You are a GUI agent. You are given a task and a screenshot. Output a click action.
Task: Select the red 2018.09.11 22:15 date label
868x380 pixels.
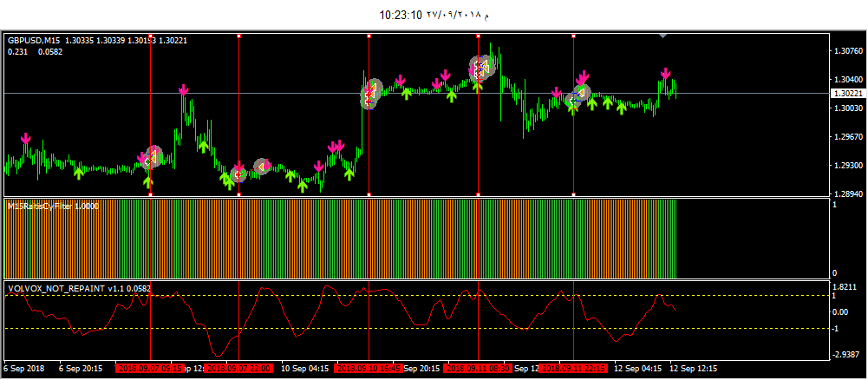coord(572,368)
